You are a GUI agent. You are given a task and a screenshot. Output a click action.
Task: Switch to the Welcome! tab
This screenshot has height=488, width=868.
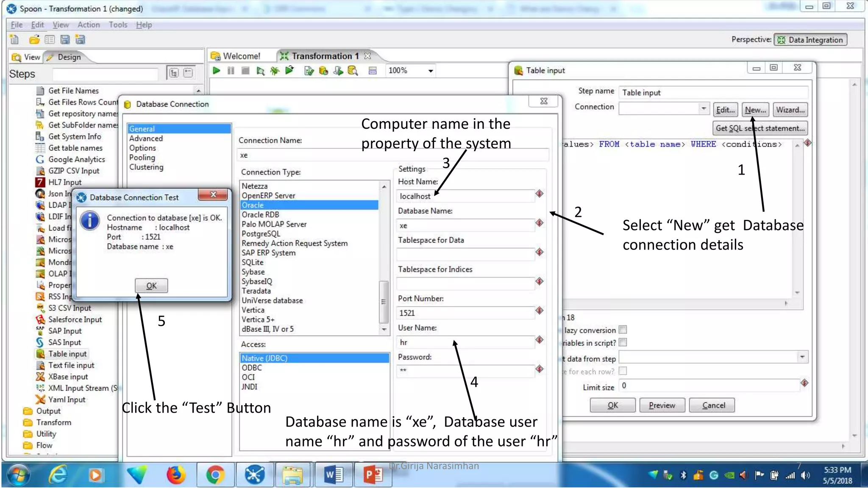[x=241, y=56]
